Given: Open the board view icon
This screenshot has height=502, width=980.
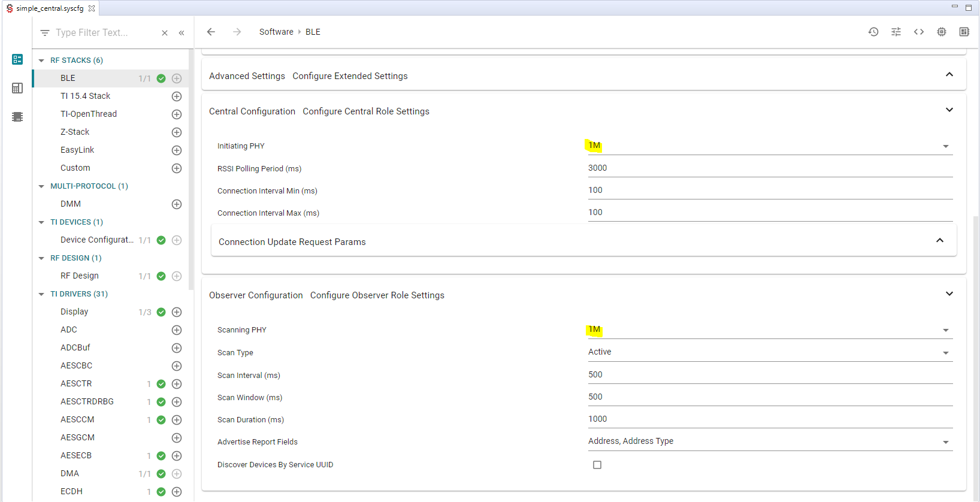Looking at the screenshot, I should click(964, 32).
